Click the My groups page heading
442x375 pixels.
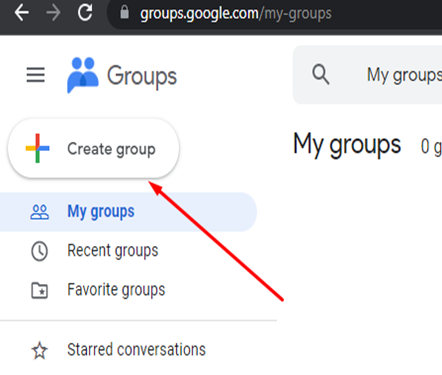pos(347,145)
